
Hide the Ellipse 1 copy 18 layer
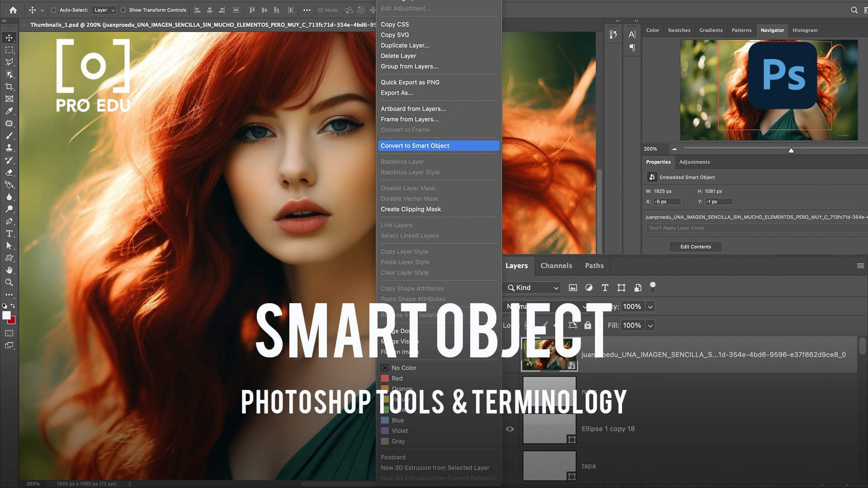coord(510,428)
